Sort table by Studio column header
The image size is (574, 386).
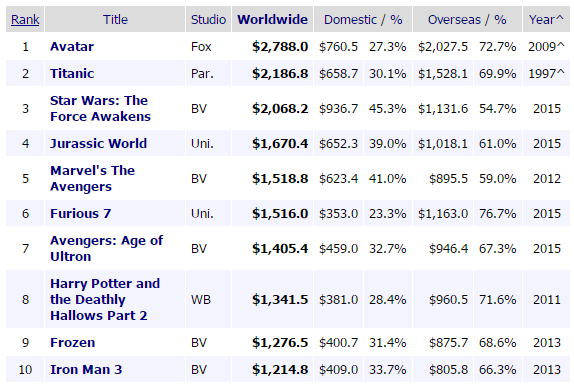click(208, 19)
